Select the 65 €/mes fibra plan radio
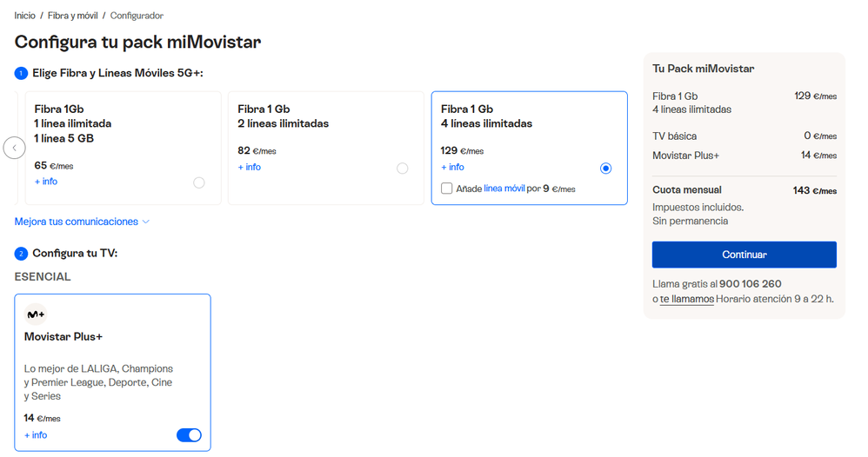868x457 pixels. pos(199,182)
